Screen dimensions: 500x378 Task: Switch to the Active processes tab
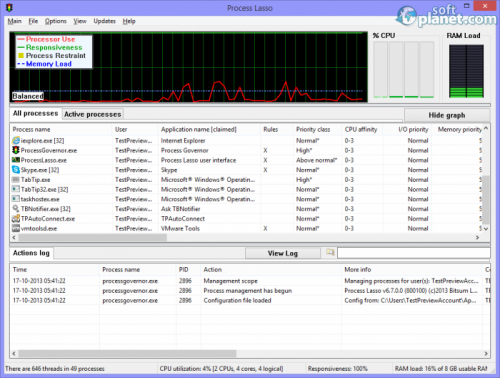tap(93, 114)
